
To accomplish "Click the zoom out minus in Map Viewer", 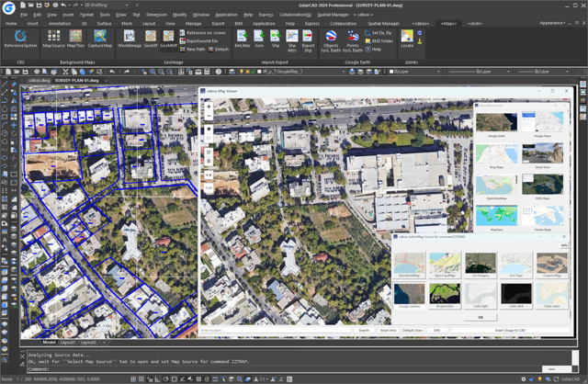I will [x=209, y=116].
